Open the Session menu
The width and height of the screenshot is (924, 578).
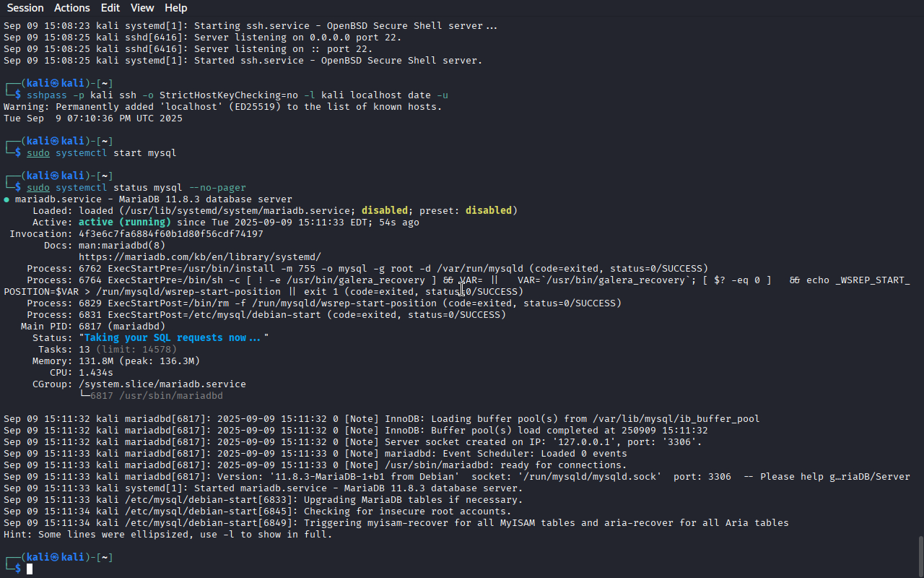[25, 8]
